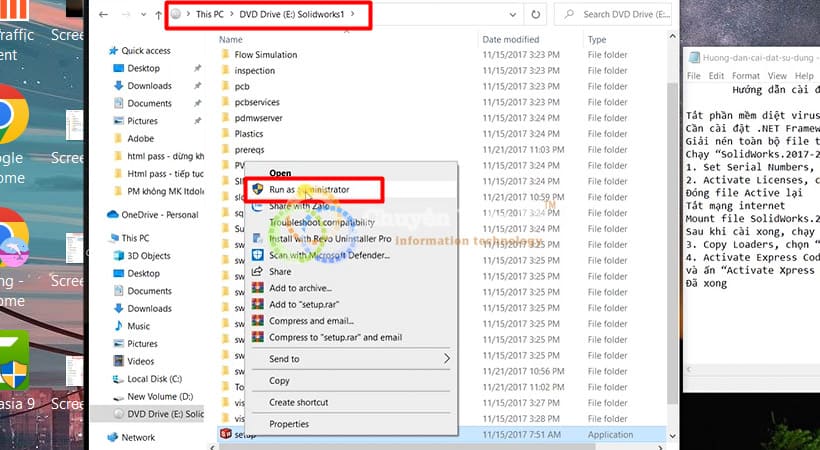Choose Create shortcut in the context menu
Viewport: 820px width, 450px height.
click(x=298, y=402)
